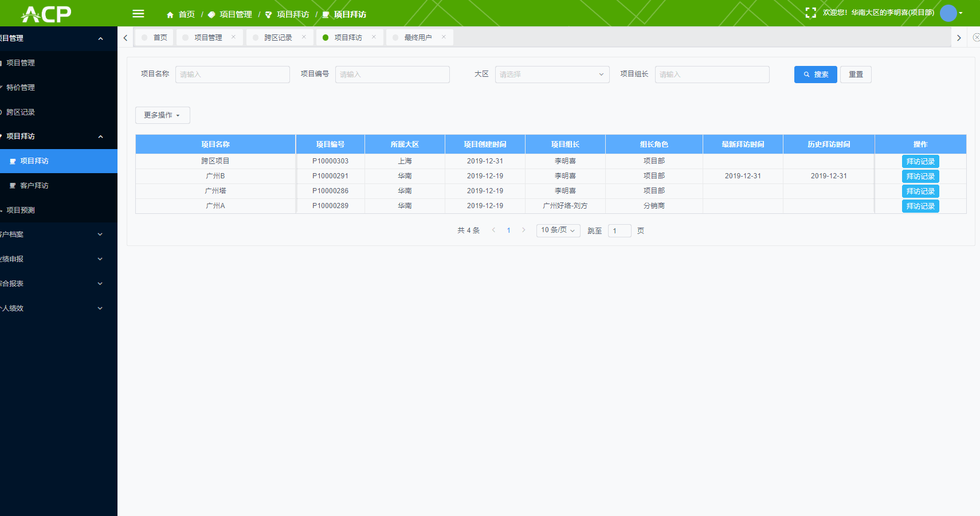The image size is (980, 516).
Task: Open the 更多操作 dropdown
Action: (x=162, y=115)
